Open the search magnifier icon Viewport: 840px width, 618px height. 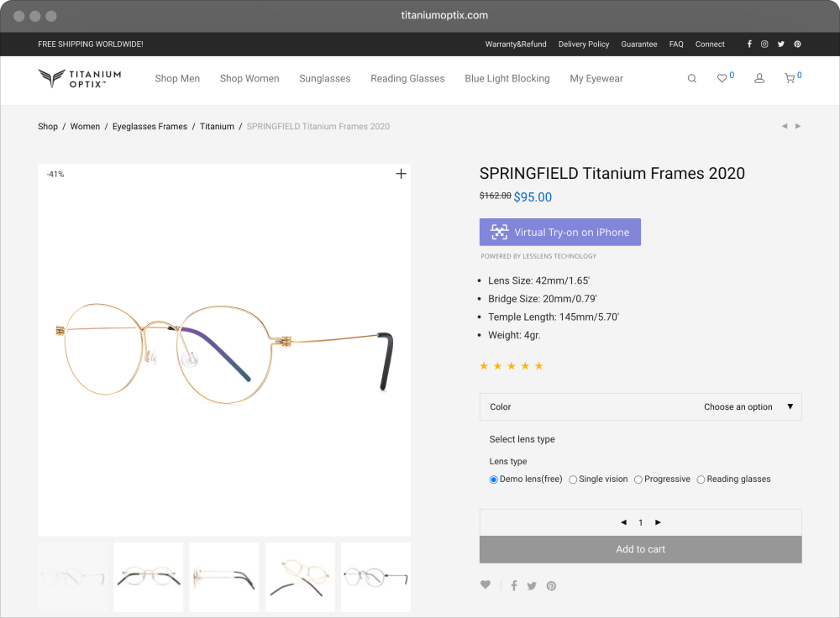691,79
